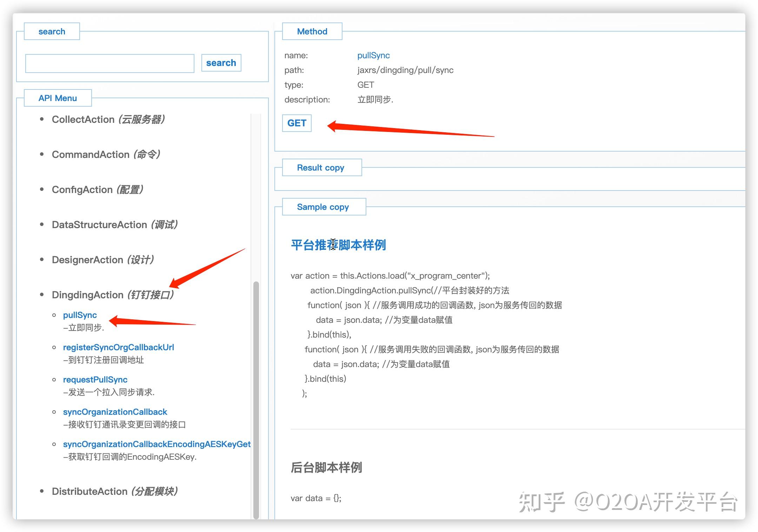The height and width of the screenshot is (532, 758).
Task: Switch to the Method panel header
Action: coord(312,31)
